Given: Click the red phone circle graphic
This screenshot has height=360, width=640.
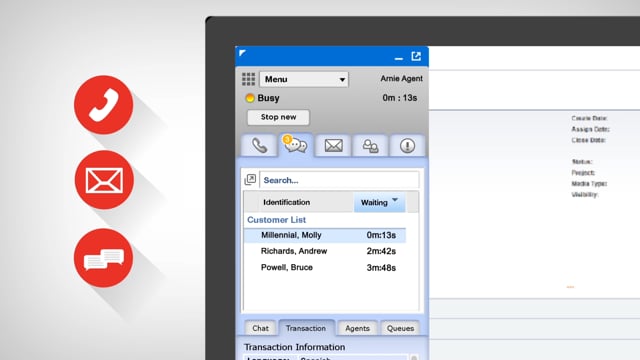Looking at the screenshot, I should click(x=104, y=105).
